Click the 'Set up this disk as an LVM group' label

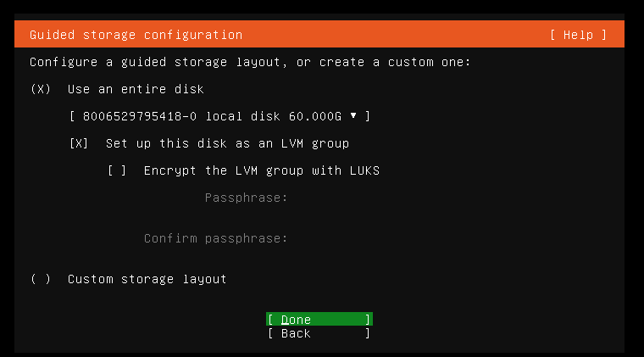pyautogui.click(x=228, y=143)
